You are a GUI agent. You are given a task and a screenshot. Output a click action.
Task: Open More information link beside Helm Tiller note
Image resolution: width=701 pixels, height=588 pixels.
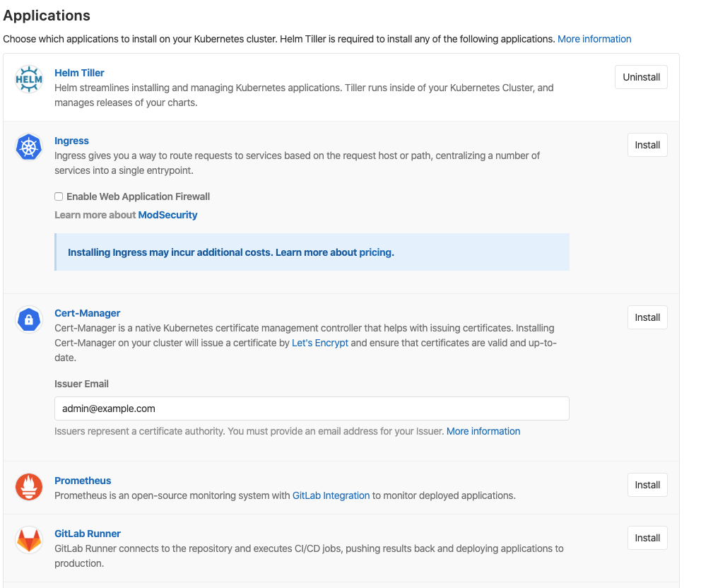[x=594, y=39]
